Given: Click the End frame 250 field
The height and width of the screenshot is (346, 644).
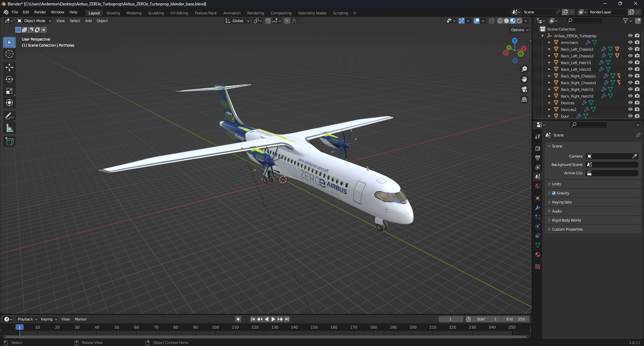Looking at the screenshot, I should [516, 319].
